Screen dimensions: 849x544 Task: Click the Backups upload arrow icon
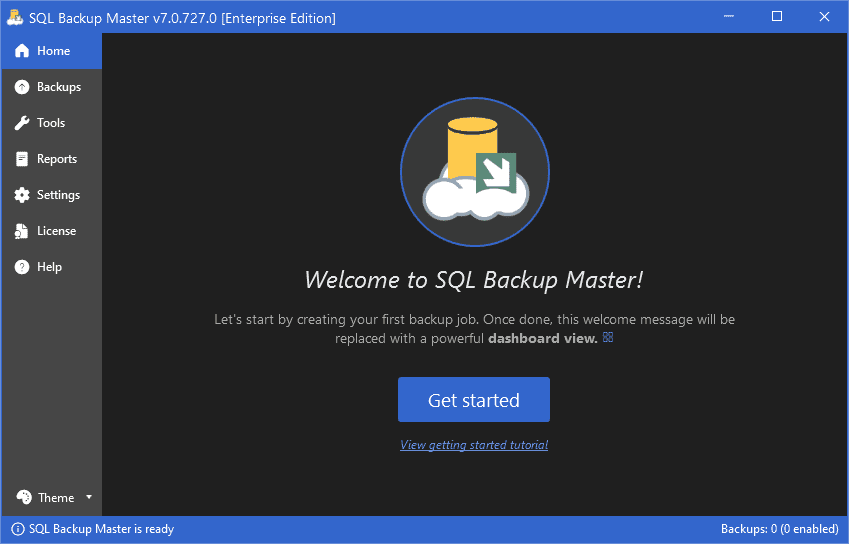(x=22, y=87)
